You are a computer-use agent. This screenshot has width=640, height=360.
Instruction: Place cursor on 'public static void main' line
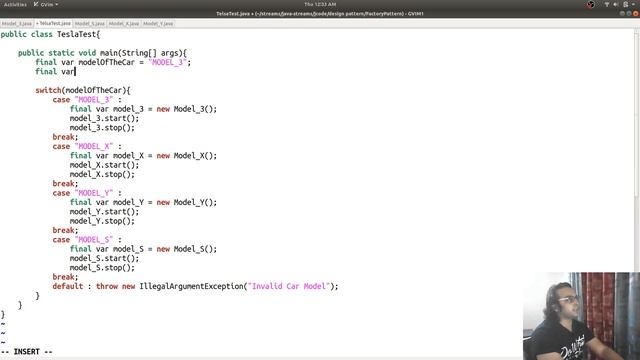coord(102,53)
